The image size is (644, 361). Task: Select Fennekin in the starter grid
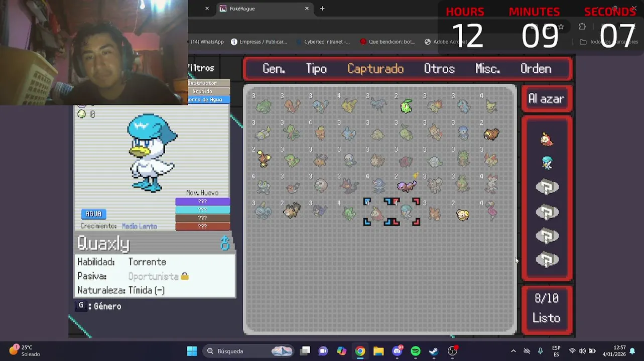pyautogui.click(x=491, y=160)
